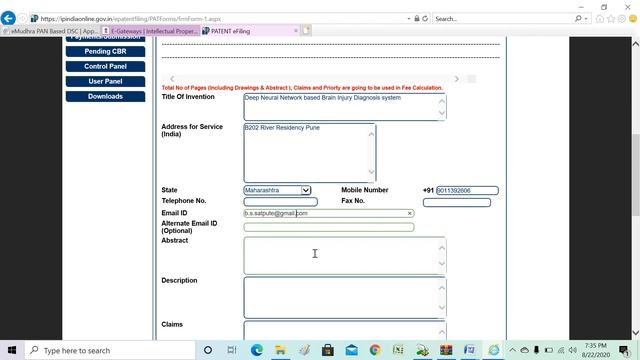Refresh the page with the reload icon
Viewport: 640px width, 360px height.
pos(425,19)
